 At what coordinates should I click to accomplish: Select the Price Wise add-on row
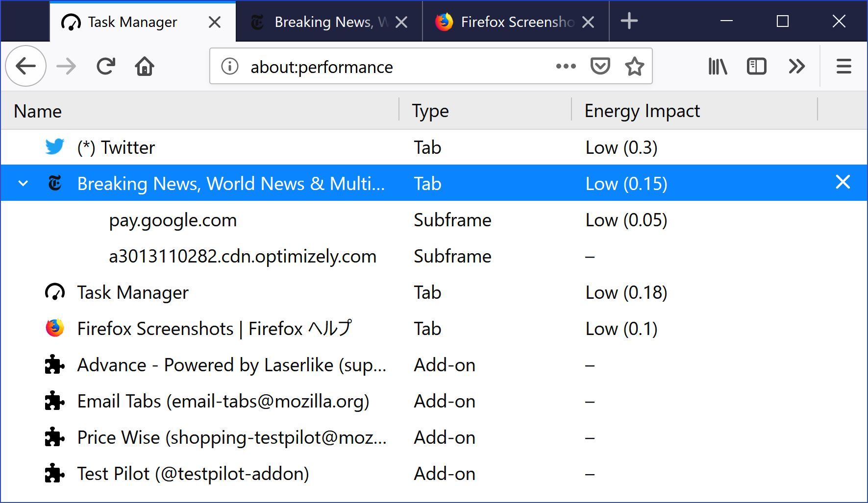[x=434, y=437]
